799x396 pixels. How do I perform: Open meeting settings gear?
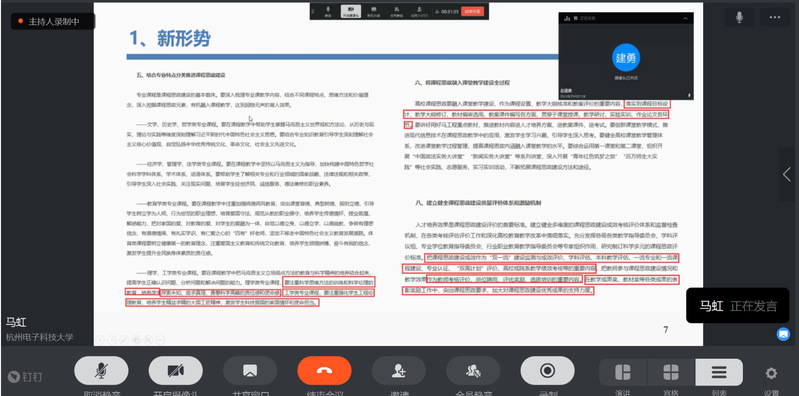click(x=771, y=374)
